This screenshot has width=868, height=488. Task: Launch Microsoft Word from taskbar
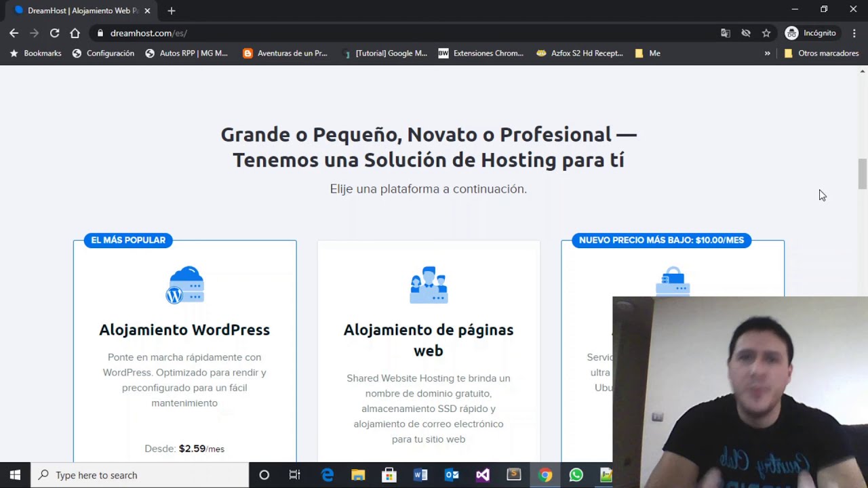420,475
